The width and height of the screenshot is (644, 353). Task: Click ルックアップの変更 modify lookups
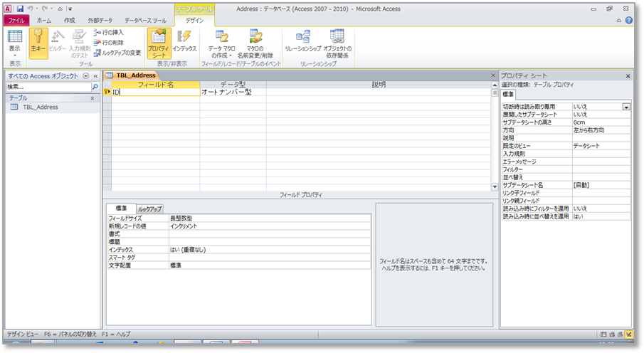click(117, 53)
